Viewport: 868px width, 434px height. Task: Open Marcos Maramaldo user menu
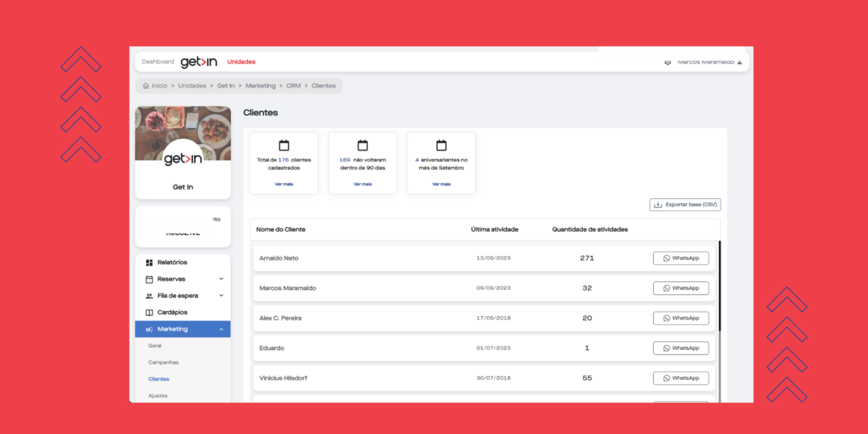tap(705, 62)
